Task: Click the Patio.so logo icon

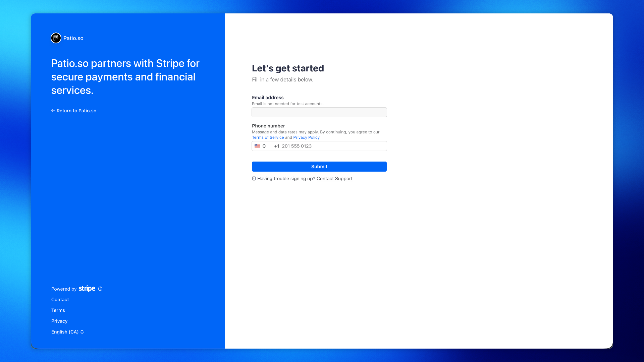Action: click(x=56, y=38)
